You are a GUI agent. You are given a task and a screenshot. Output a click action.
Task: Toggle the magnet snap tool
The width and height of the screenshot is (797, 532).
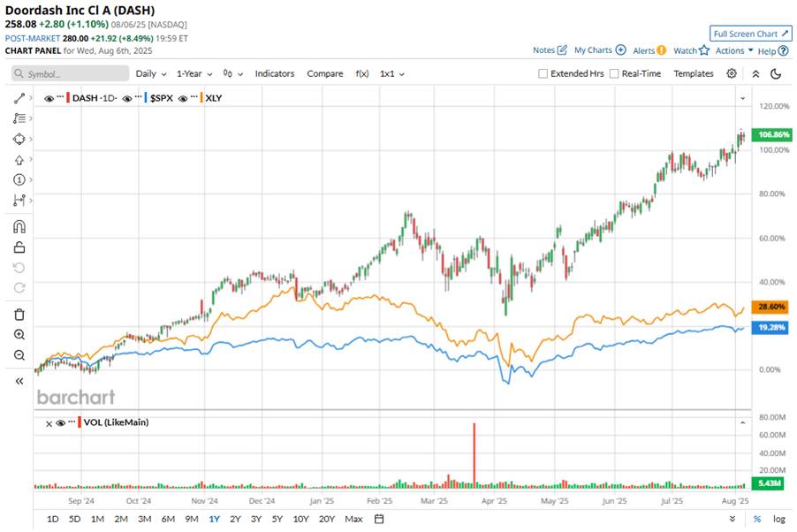(19, 227)
